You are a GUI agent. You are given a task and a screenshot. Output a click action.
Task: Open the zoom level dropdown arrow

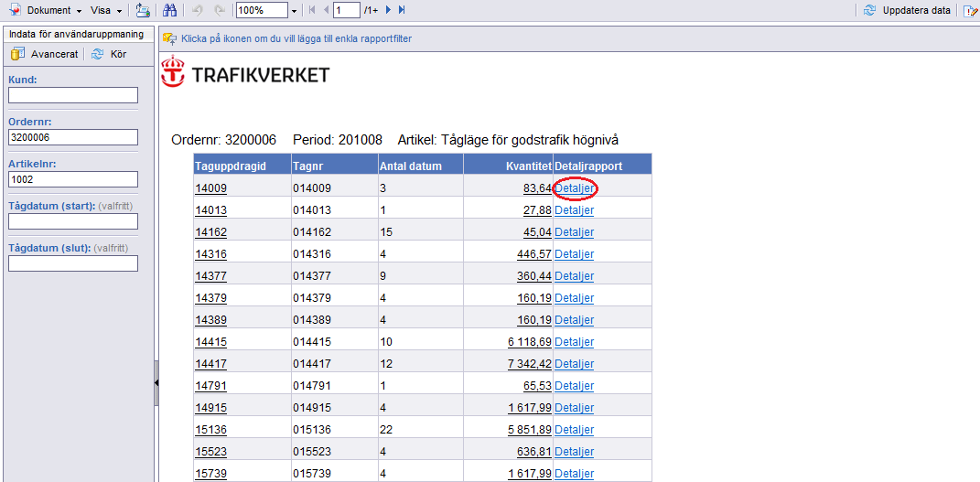click(294, 11)
